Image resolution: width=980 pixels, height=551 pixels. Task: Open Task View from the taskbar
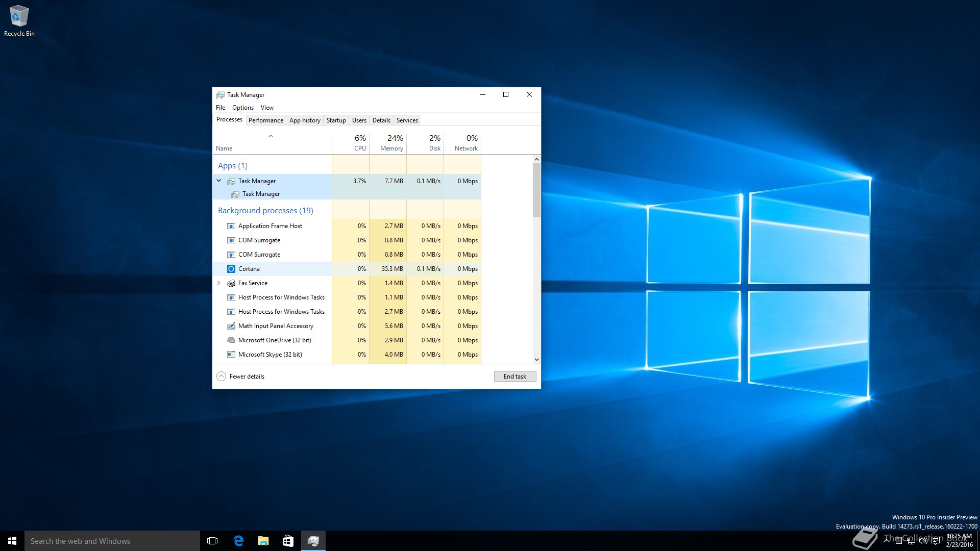[212, 541]
